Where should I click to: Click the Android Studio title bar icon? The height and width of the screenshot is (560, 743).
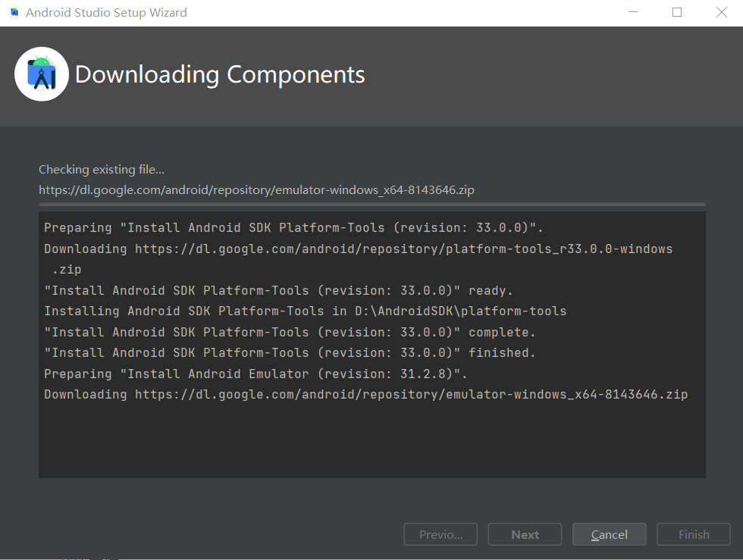tap(14, 12)
